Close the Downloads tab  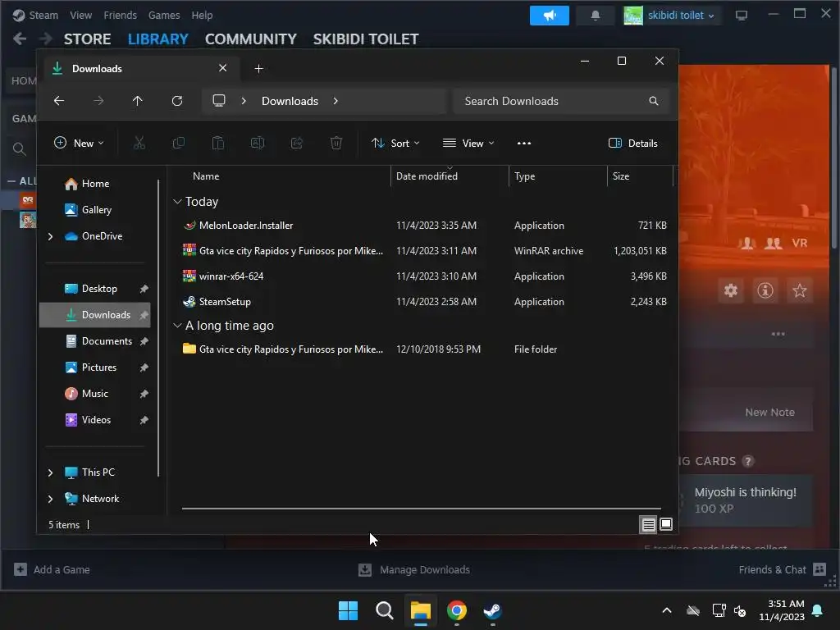click(223, 68)
